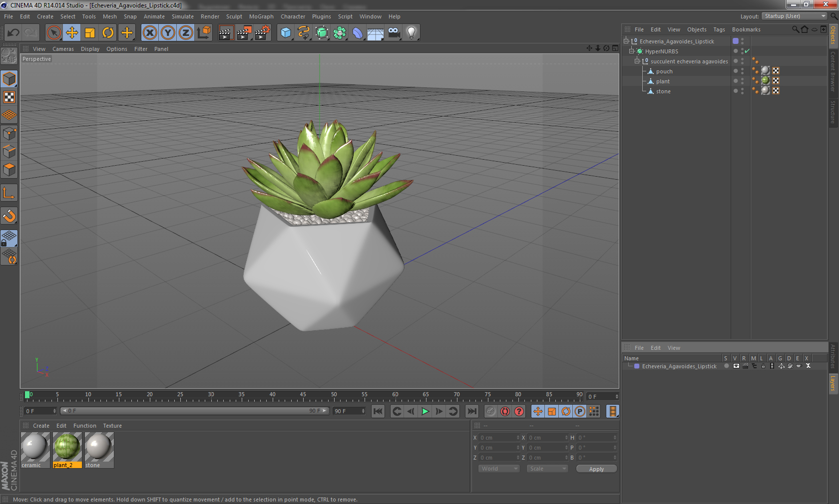Open viewport Cameras menu
839x504 pixels.
[63, 49]
